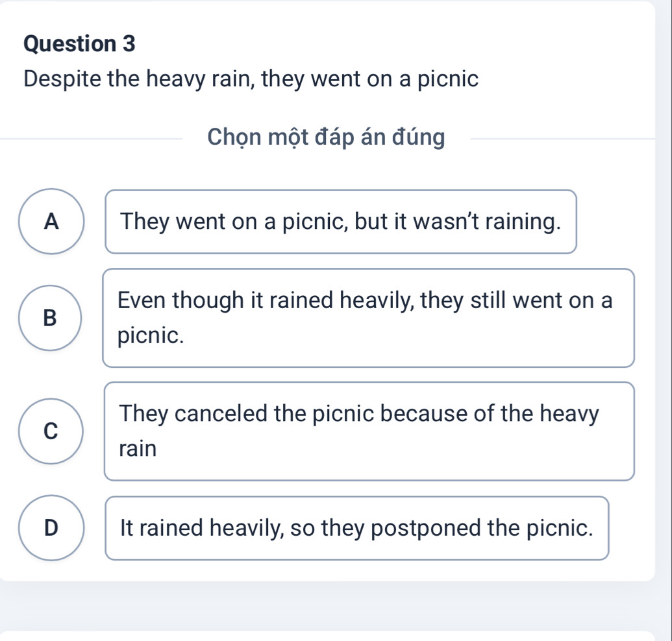Select answer box "They canceled the picnic because"
The height and width of the screenshot is (641, 672).
(368, 431)
